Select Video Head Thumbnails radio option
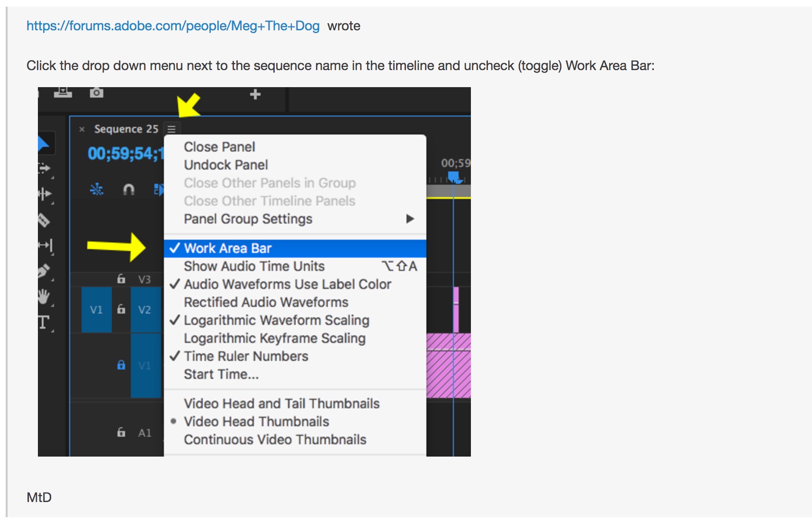Viewport: 812px width, 521px height. coord(256,422)
